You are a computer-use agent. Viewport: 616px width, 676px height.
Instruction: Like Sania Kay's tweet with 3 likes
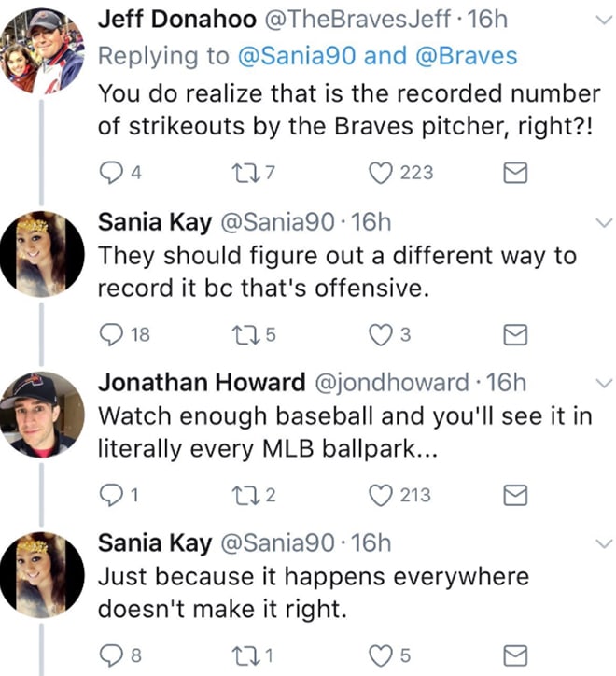point(379,333)
